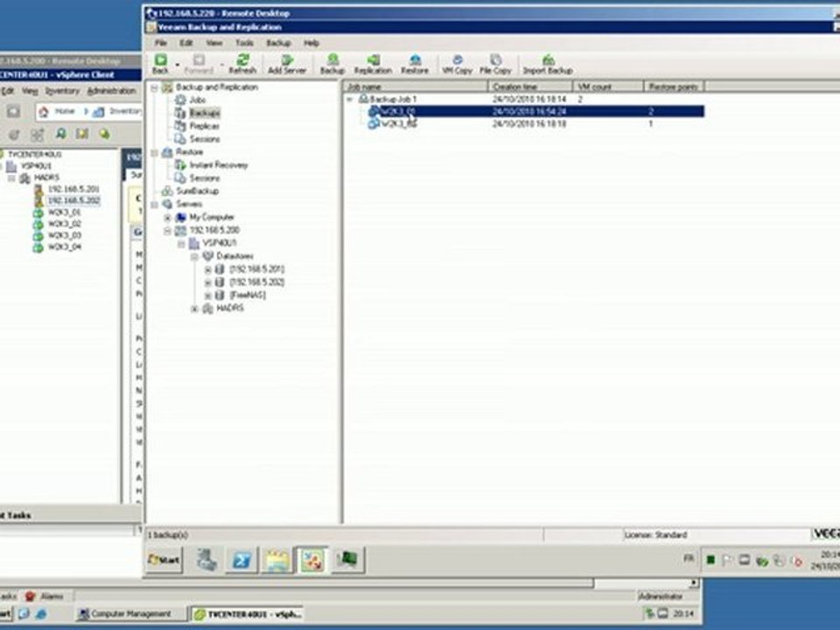
Task: Sort by the VM count column header
Action: pyautogui.click(x=608, y=87)
